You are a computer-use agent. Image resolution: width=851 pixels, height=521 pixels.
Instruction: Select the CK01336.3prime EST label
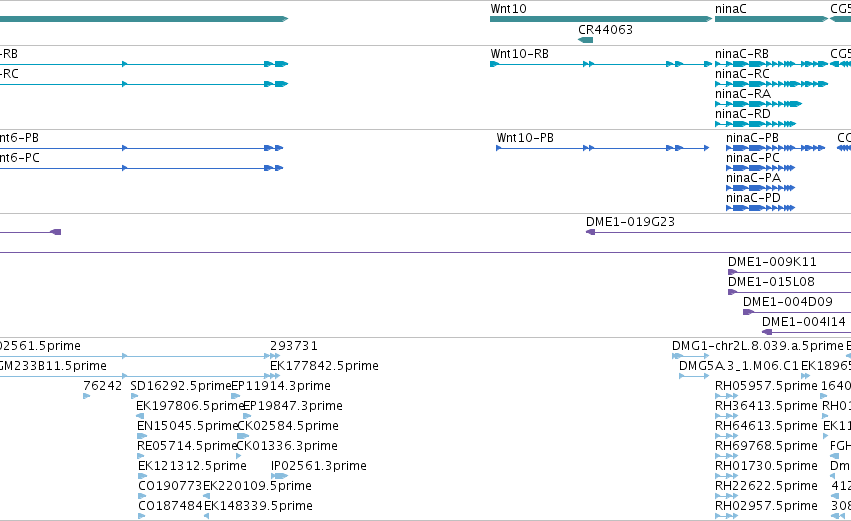pyautogui.click(x=287, y=447)
